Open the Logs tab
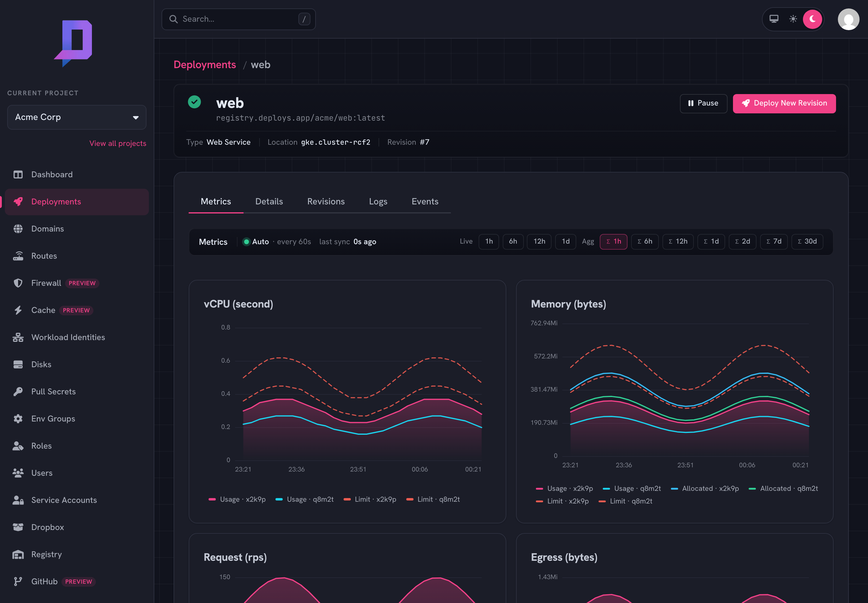Screen dimensions: 868x603 click(378, 202)
